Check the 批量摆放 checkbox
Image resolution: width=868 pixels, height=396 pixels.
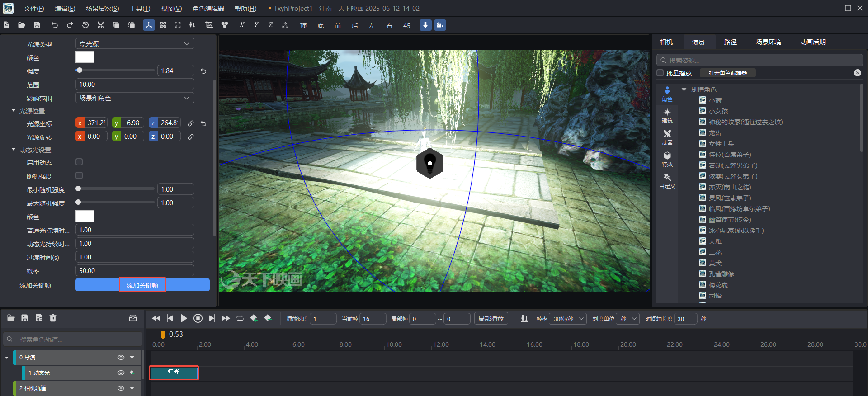point(660,73)
